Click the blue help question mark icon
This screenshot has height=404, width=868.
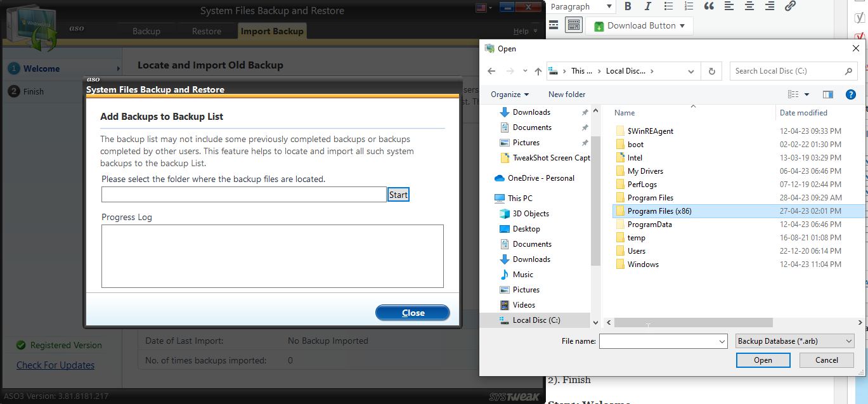851,94
